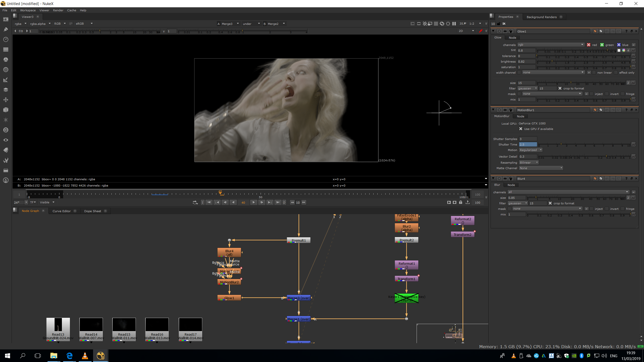The image size is (644, 362).
Task: Select the Glow1 node in graph
Action: click(x=229, y=298)
